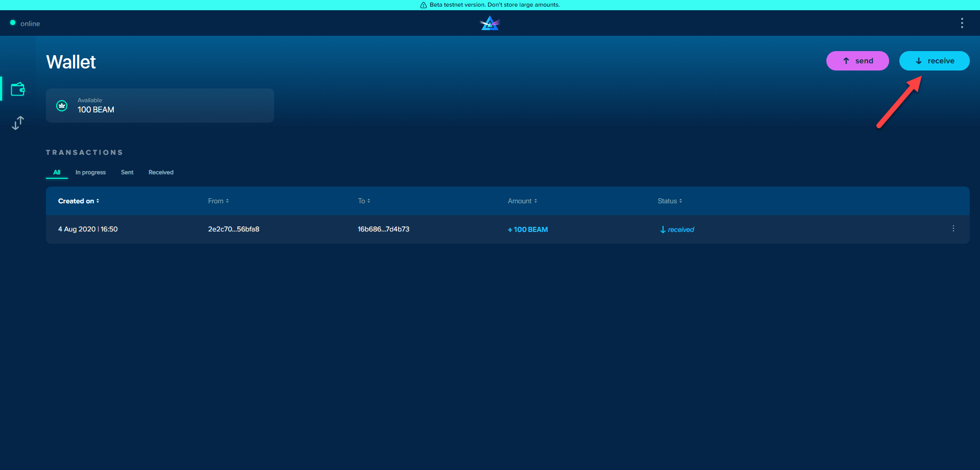This screenshot has height=470, width=980.
Task: Sort transactions by Created on
Action: (x=78, y=201)
